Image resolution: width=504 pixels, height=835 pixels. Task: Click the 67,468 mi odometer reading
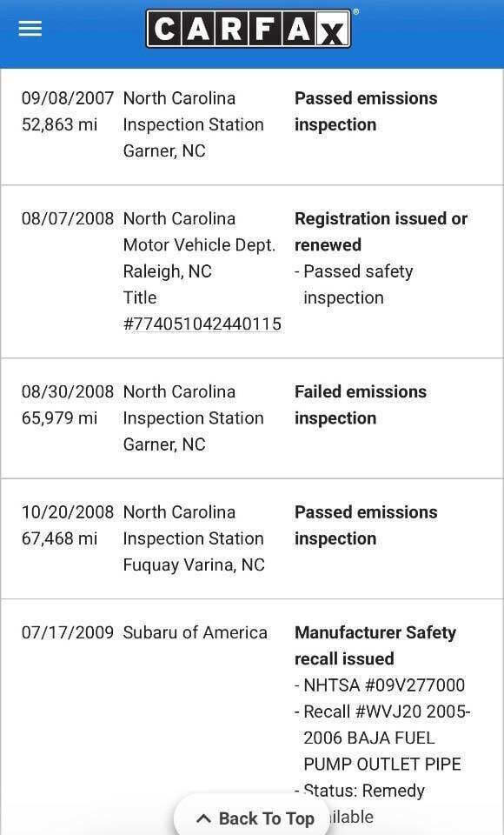(x=60, y=538)
